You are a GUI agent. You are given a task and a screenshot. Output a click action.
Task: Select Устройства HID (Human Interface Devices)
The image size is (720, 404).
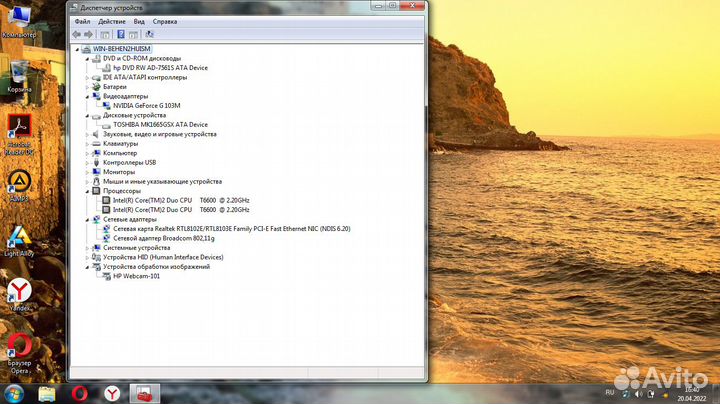163,257
